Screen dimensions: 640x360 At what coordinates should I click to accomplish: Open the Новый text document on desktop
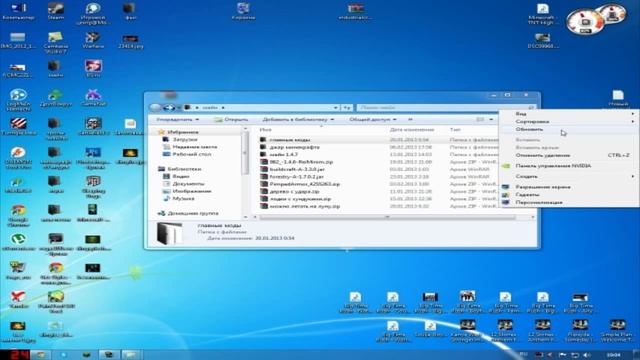tap(618, 98)
